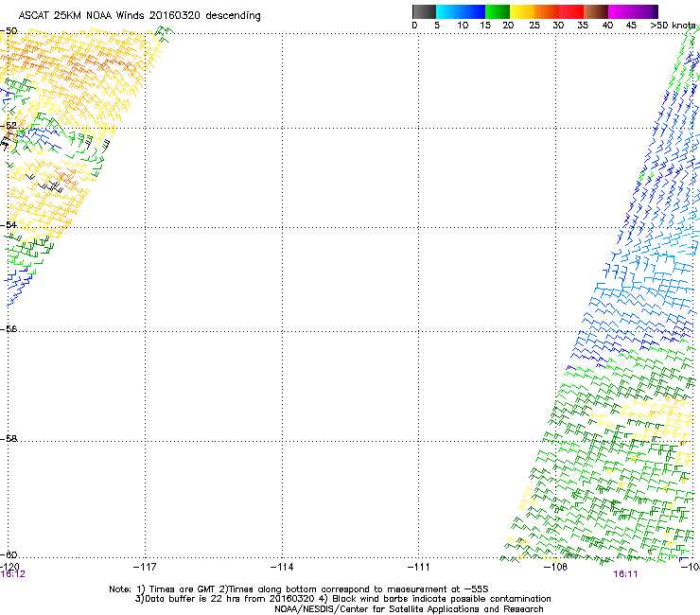Click the legend label '40'
Screen dimensions: 700x615
pyautogui.click(x=607, y=26)
